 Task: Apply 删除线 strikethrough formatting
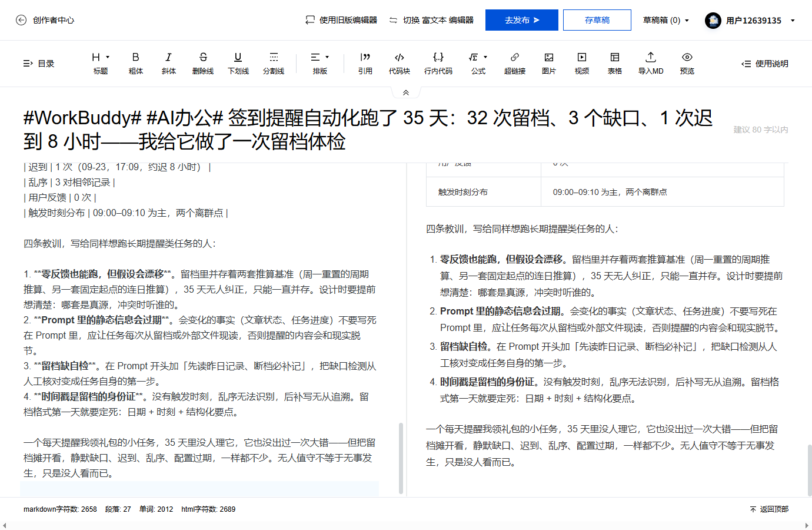(203, 63)
